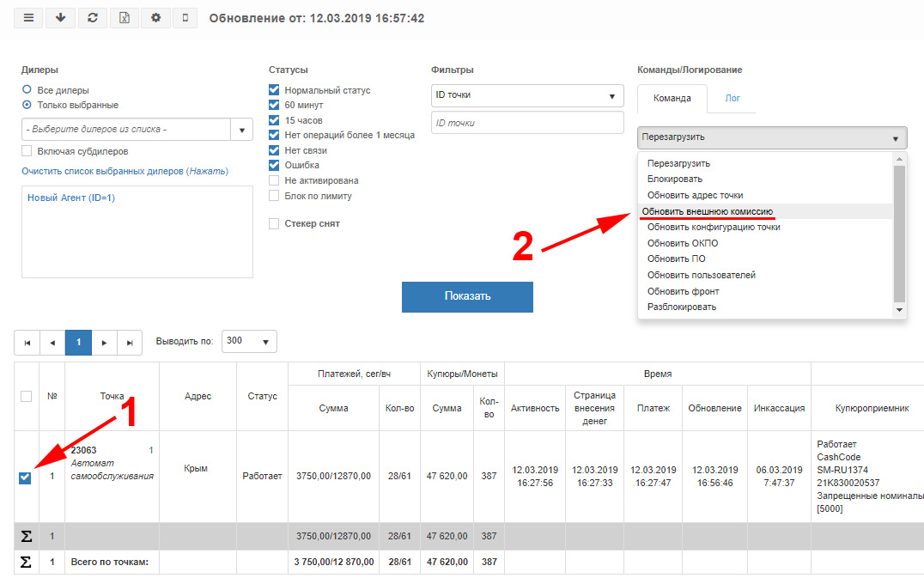Enable the 'Не активирована' status checkbox
Image resolution: width=924 pixels, height=578 pixels.
[274, 180]
